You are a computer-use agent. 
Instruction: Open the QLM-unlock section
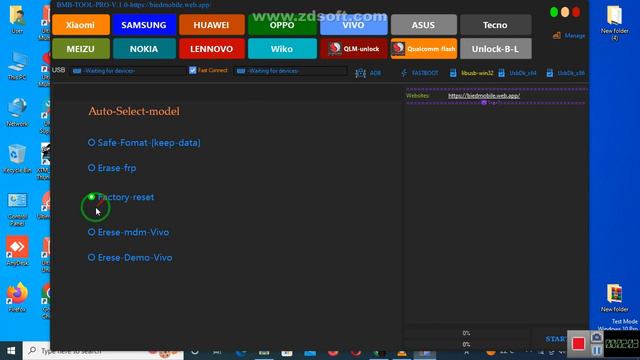click(353, 49)
